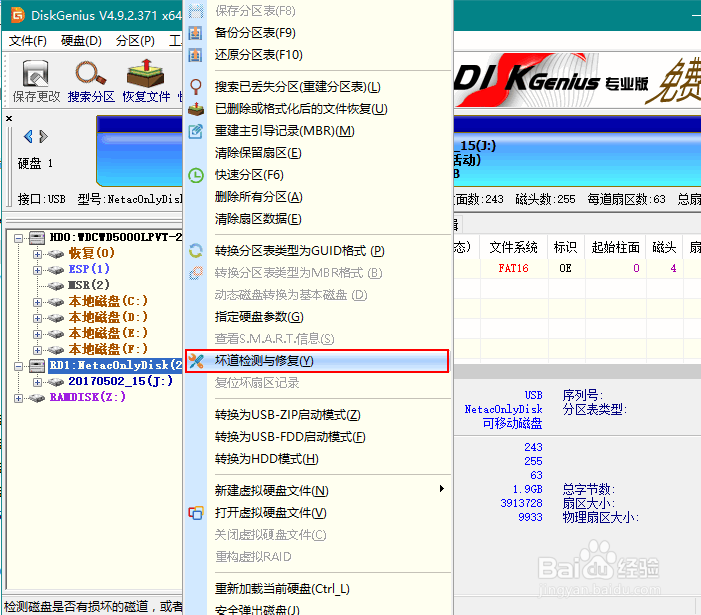This screenshot has width=701, height=615.
Task: Close the disk panel with X
Action: pyautogui.click(x=9, y=118)
